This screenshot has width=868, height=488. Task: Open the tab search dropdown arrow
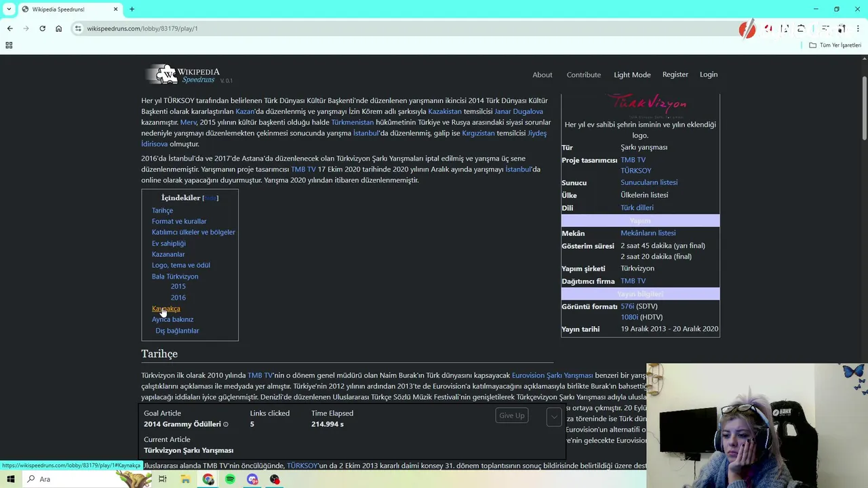point(8,9)
